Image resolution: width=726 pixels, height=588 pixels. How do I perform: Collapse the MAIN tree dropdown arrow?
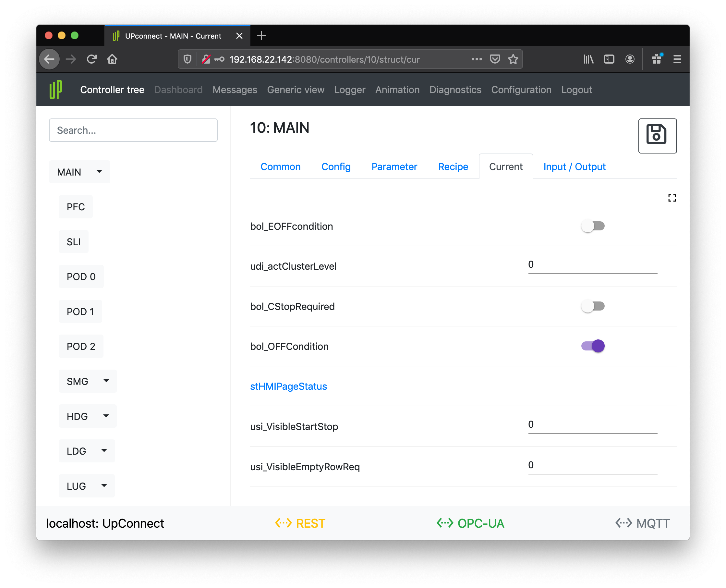99,172
